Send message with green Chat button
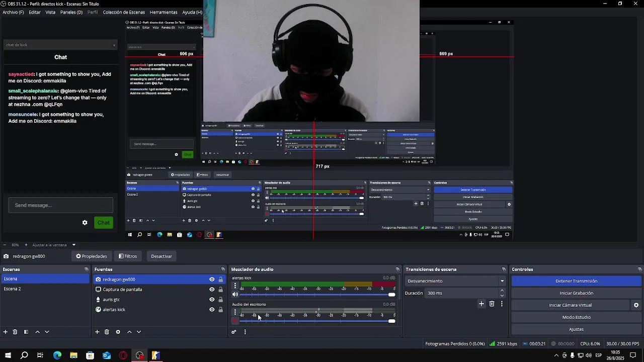The height and width of the screenshot is (362, 644). coord(104,223)
